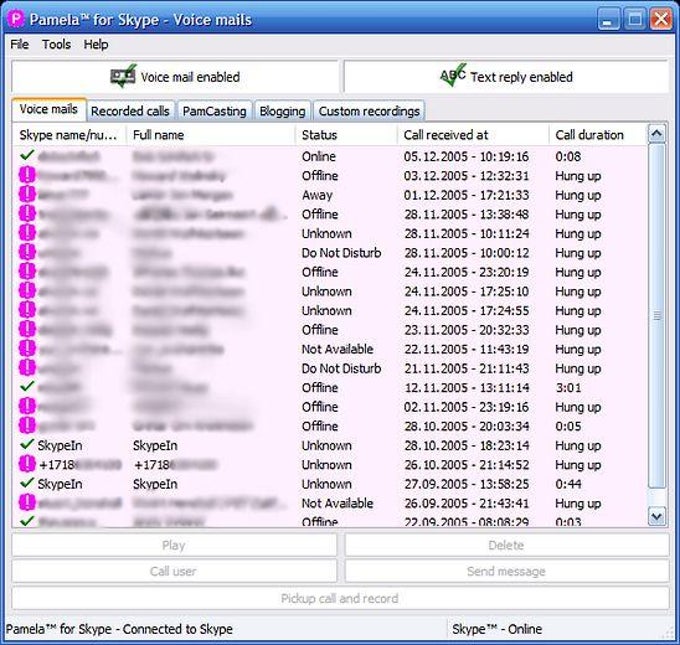Image resolution: width=680 pixels, height=645 pixels.
Task: Maximize the Pamela window
Action: click(634, 19)
